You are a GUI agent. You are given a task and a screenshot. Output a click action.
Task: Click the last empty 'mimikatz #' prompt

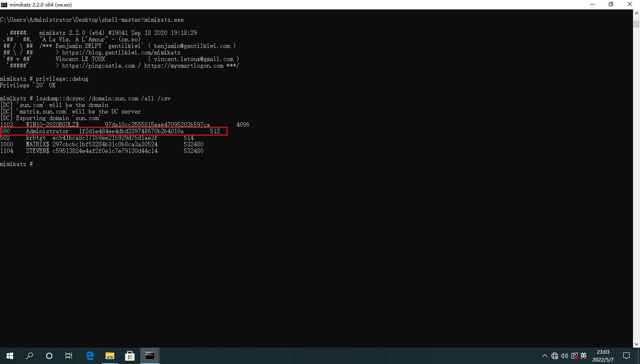click(16, 164)
